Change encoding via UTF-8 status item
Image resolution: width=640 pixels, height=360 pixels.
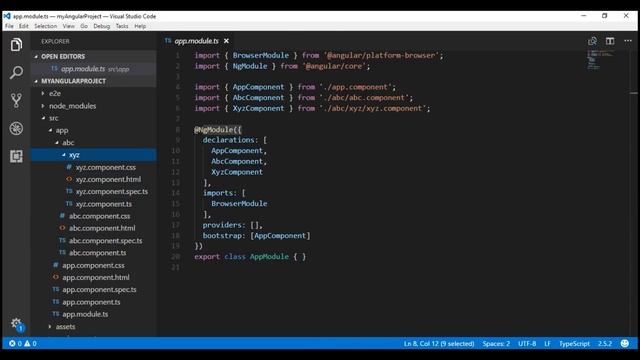click(x=527, y=344)
